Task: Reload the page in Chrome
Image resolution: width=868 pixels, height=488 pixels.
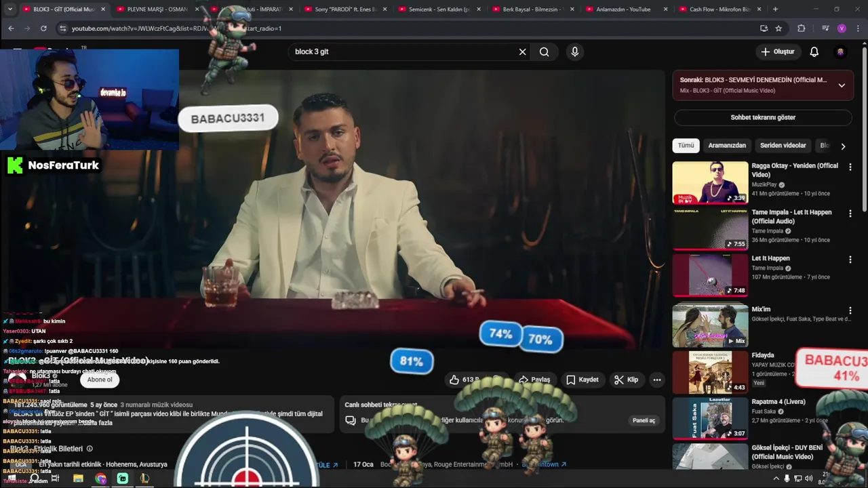Action: click(43, 28)
